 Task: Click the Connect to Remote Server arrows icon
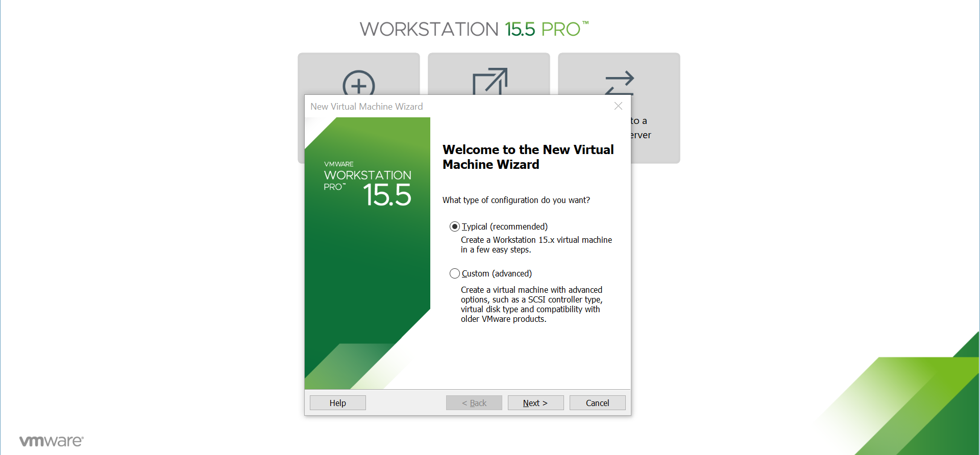click(619, 83)
